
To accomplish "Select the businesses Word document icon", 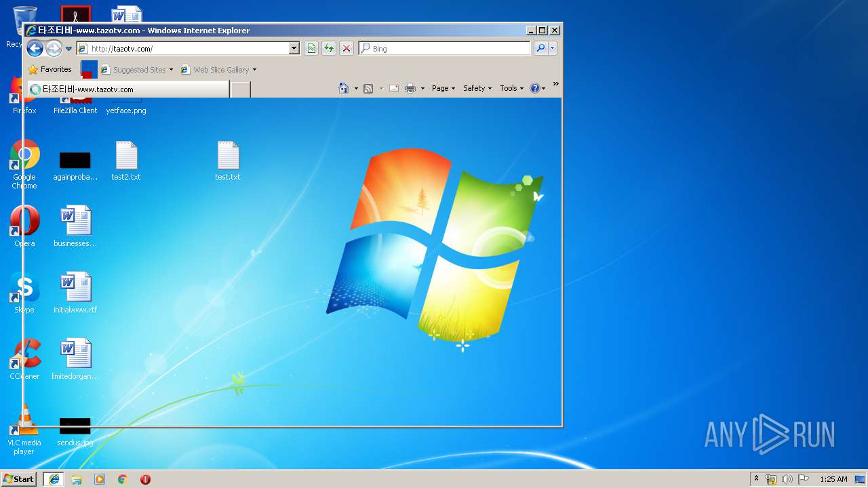I will pos(75,226).
